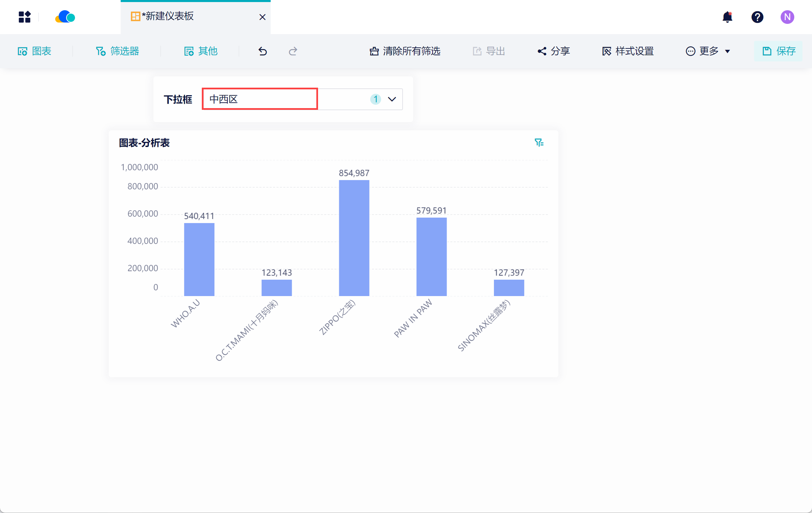The width and height of the screenshot is (812, 513).
Task: Click the 123,143 data label
Action: pos(276,273)
